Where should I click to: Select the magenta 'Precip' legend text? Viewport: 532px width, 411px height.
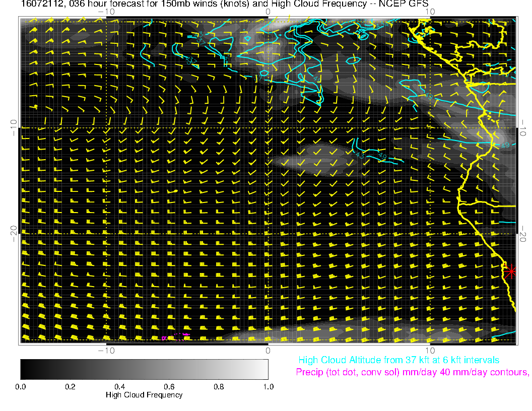tap(412, 372)
